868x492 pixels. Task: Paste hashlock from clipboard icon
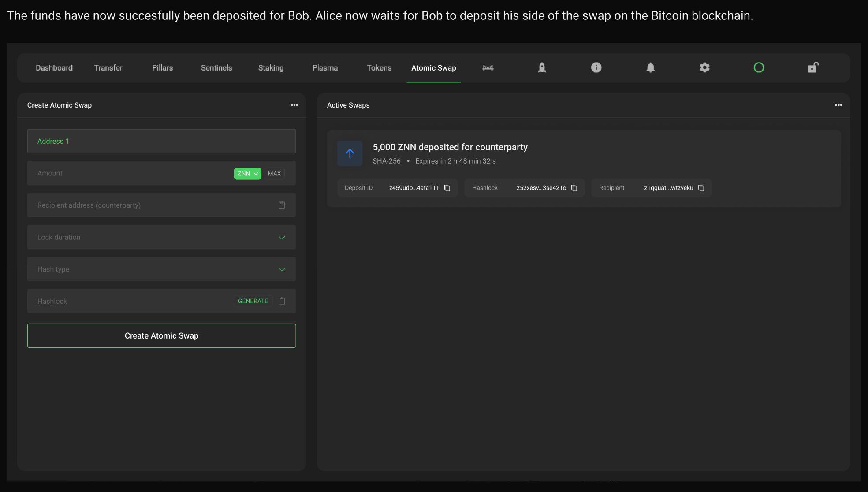coord(282,301)
